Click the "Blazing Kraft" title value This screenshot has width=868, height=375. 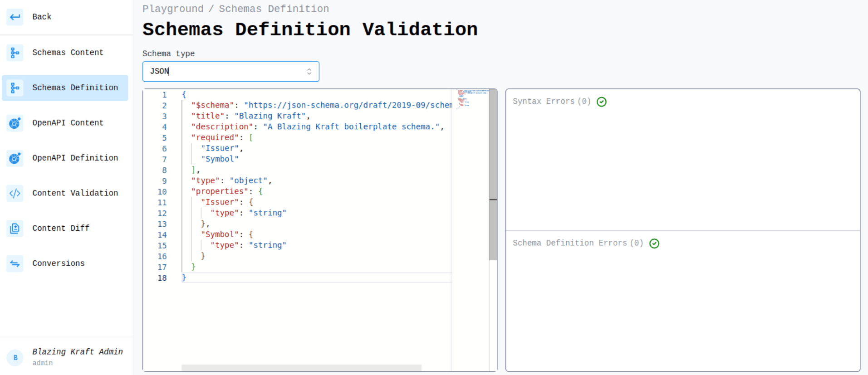tap(270, 116)
